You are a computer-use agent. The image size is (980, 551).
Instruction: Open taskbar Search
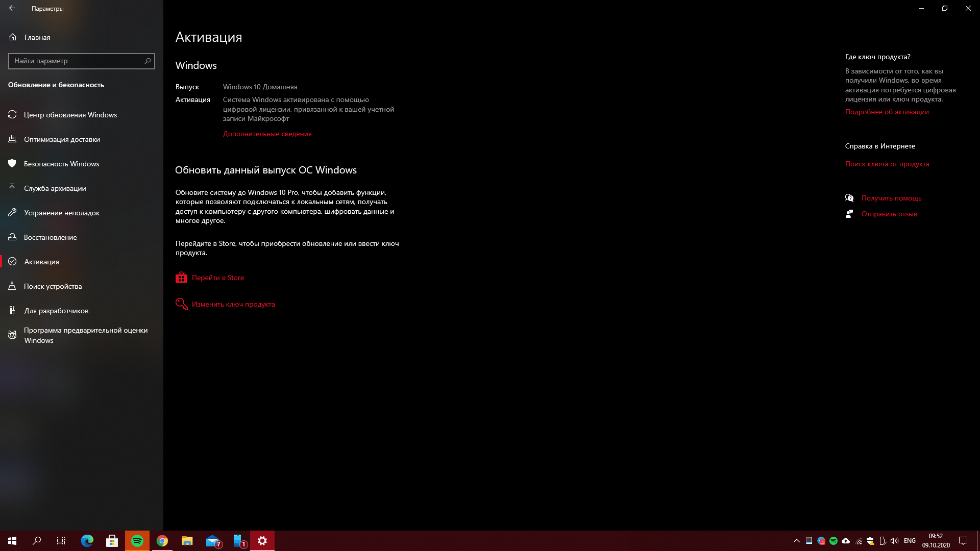pos(37,541)
